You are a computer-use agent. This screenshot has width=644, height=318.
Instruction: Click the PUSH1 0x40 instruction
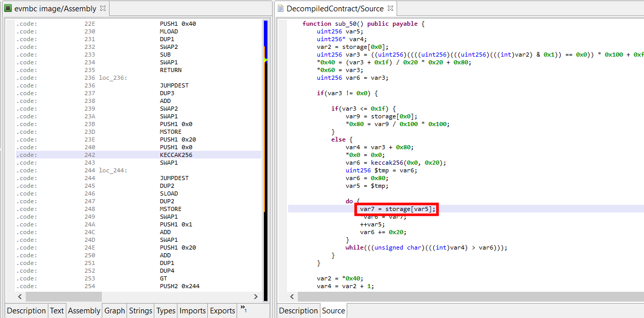pyautogui.click(x=178, y=24)
